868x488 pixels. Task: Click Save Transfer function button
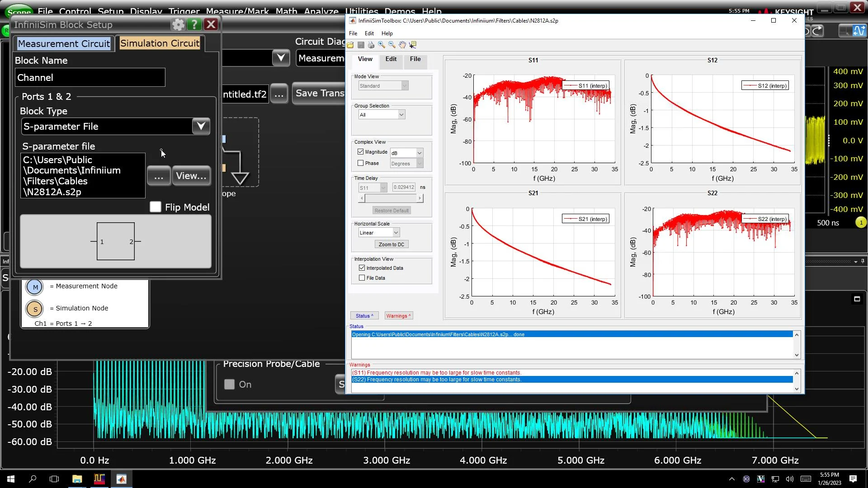pos(319,94)
